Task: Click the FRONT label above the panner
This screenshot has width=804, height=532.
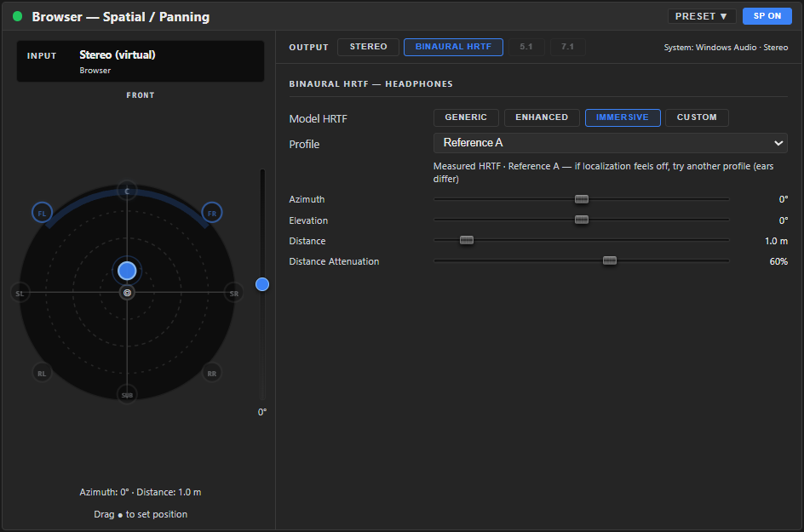Action: tap(141, 95)
